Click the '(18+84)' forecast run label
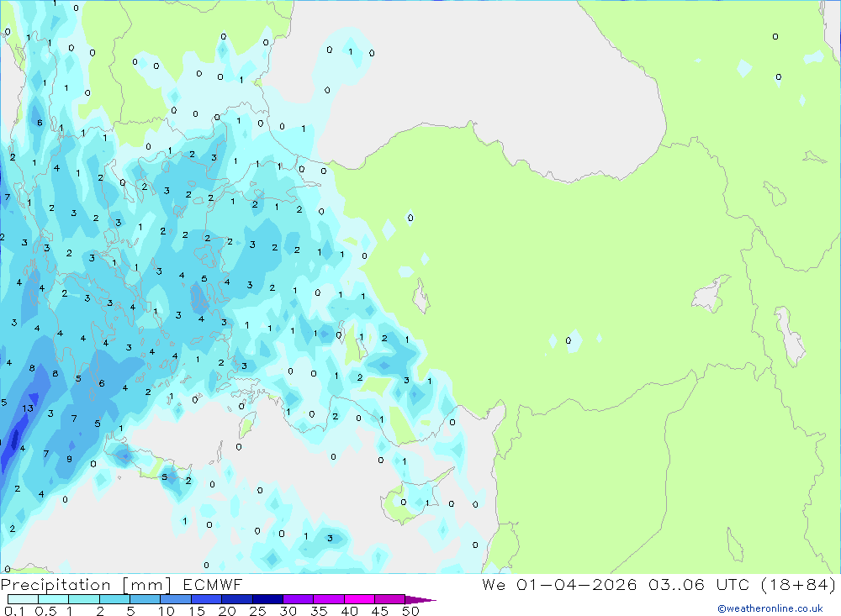The width and height of the screenshot is (841, 616). point(798,584)
